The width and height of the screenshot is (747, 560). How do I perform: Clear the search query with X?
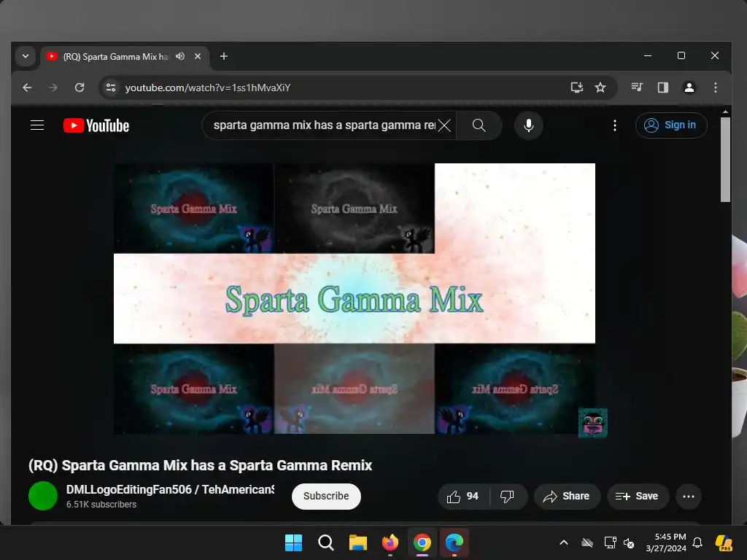444,125
